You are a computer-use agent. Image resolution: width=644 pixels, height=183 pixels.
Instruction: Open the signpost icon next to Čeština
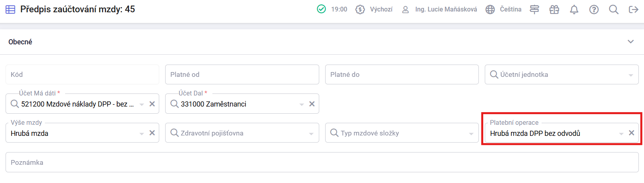point(534,10)
